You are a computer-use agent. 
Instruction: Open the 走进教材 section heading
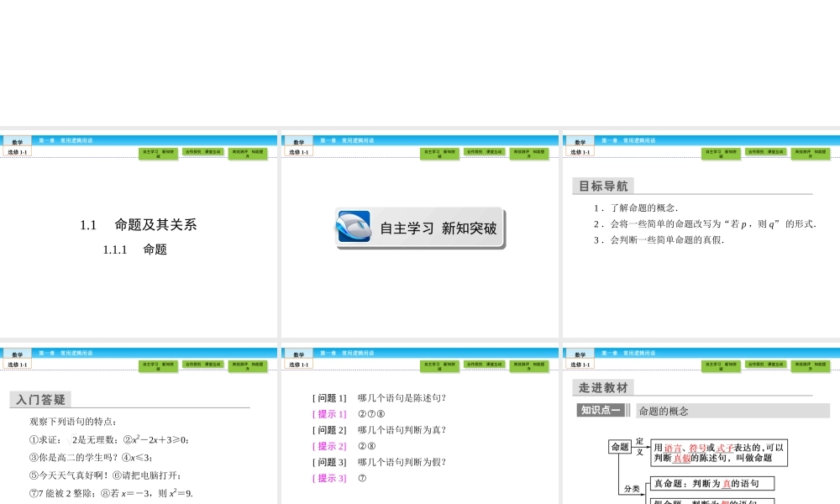pyautogui.click(x=601, y=388)
